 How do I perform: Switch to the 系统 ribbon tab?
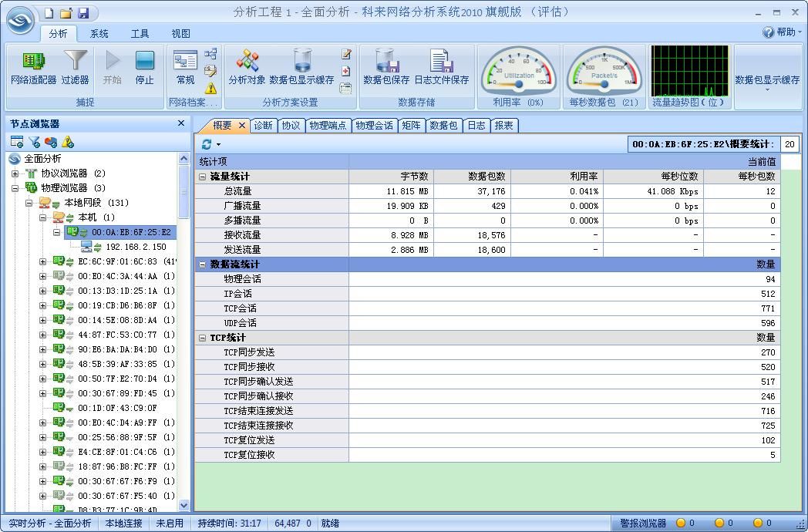[99, 34]
